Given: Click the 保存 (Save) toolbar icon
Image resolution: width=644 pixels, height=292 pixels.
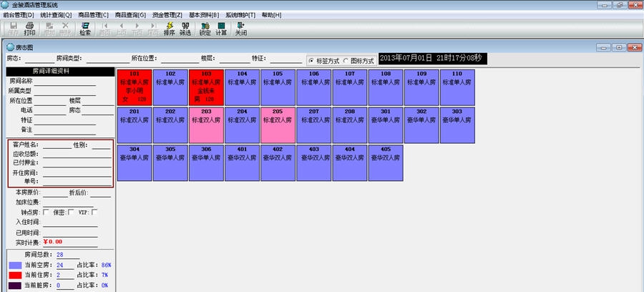Looking at the screenshot, I should [x=14, y=29].
